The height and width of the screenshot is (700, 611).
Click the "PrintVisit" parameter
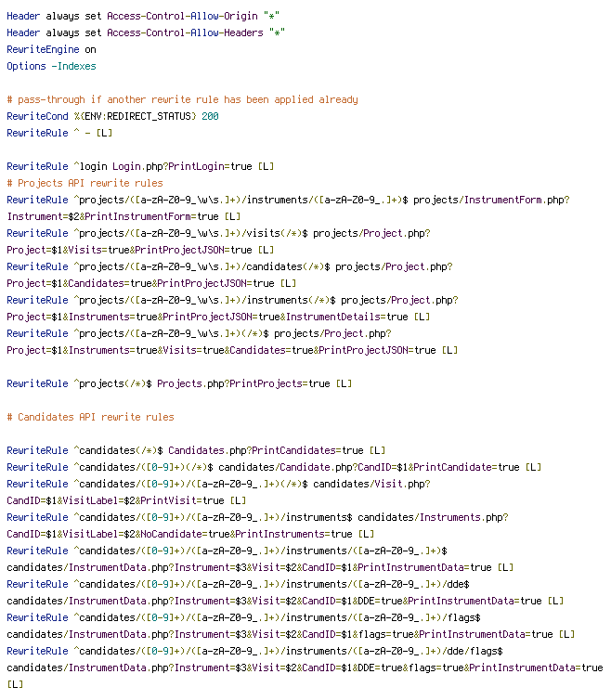tap(168, 501)
